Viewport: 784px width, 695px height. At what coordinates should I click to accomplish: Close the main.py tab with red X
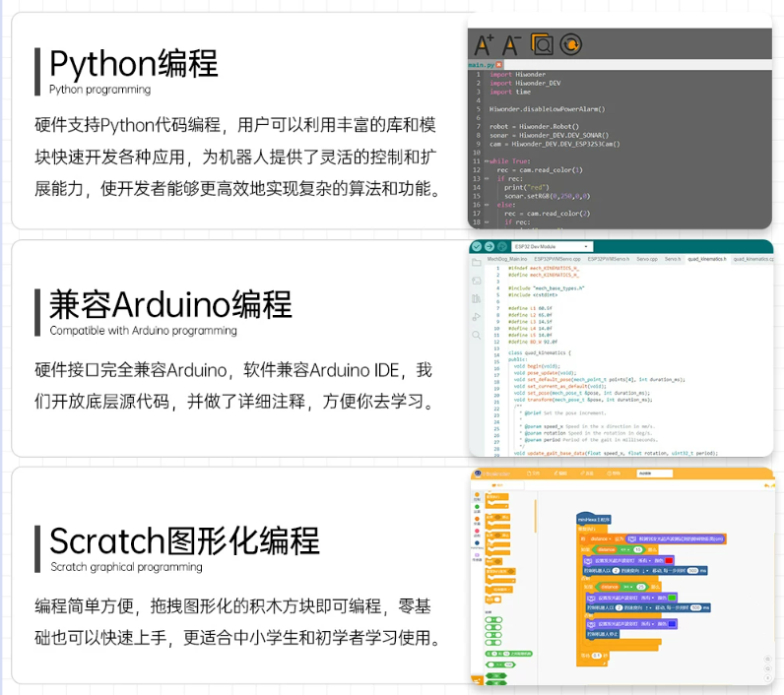point(498,64)
